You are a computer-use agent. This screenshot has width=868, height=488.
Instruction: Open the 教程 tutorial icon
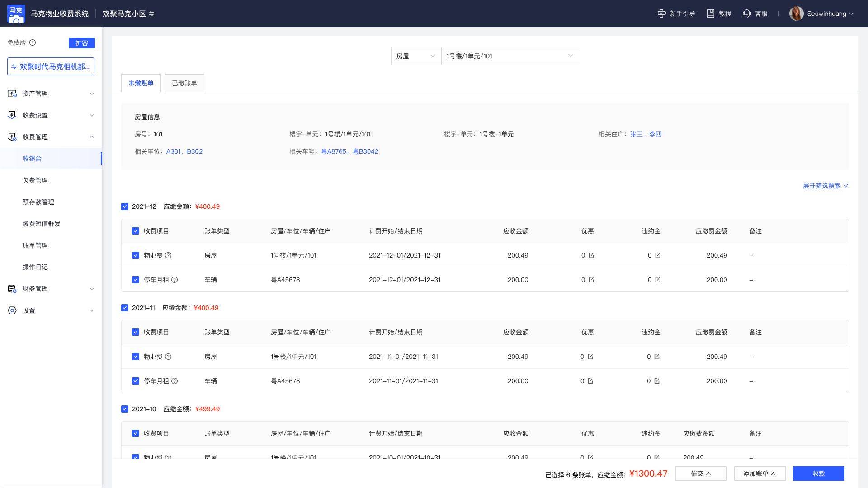[x=711, y=14]
